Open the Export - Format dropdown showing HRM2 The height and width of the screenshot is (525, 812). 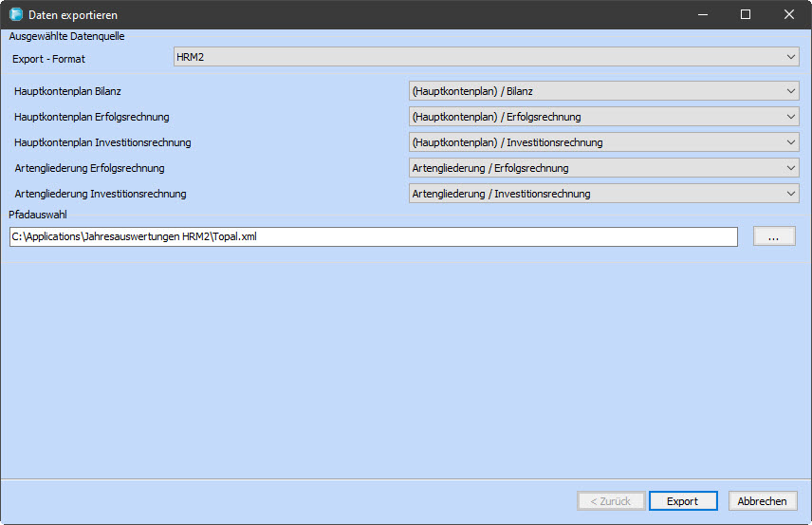click(486, 58)
